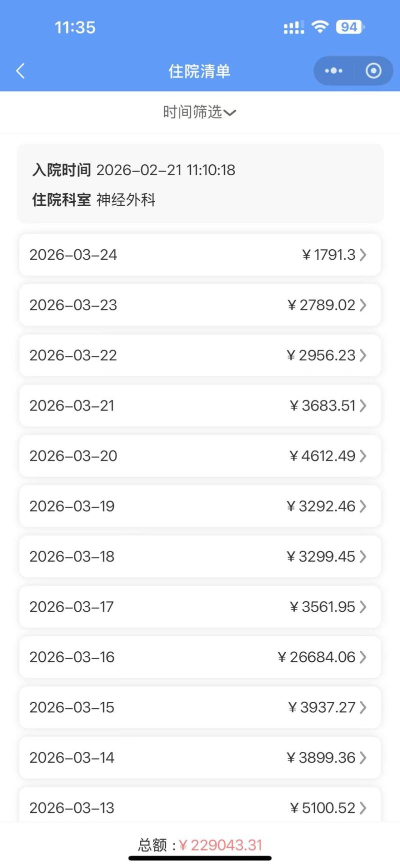Screen dimensions: 400x868
Task: Expand the 2026-03-16 entry chevron
Action: (x=363, y=657)
